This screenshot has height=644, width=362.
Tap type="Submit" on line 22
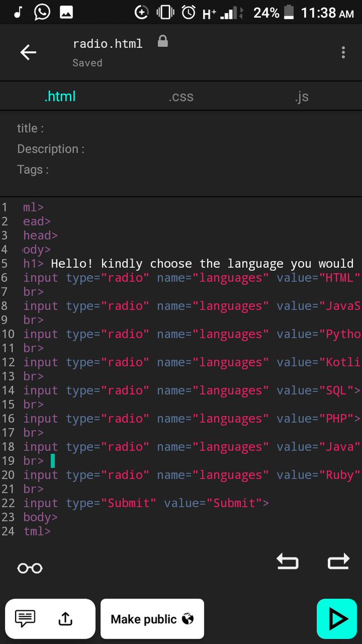111,503
